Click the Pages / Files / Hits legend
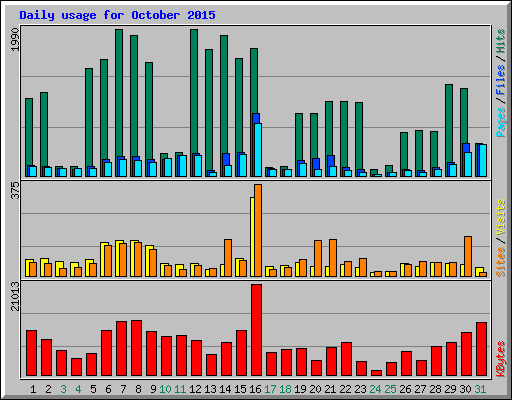The image size is (512, 400). click(501, 83)
